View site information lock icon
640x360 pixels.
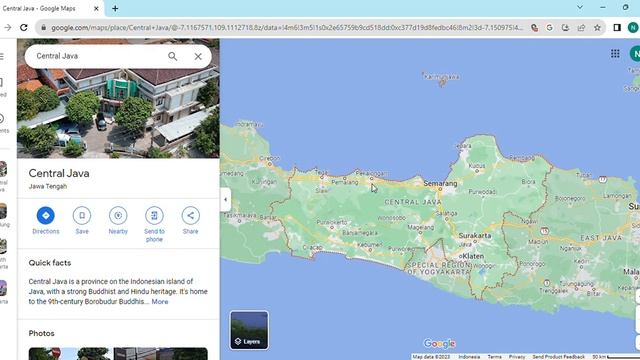[43, 28]
